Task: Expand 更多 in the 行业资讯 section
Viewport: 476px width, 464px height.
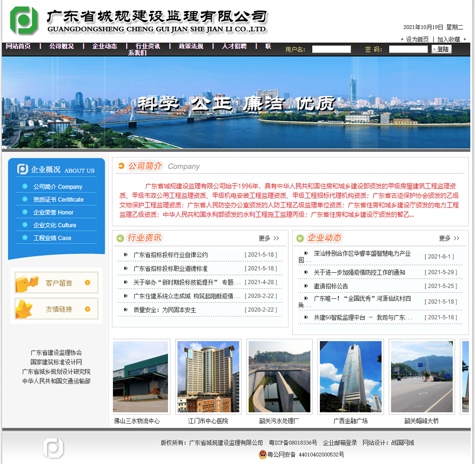Action: (x=269, y=238)
